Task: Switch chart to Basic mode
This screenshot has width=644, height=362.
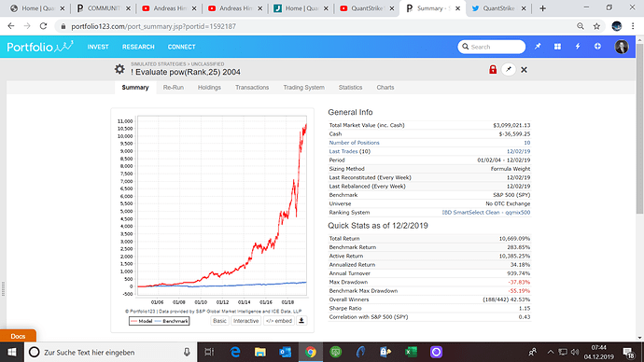Action: 219,321
